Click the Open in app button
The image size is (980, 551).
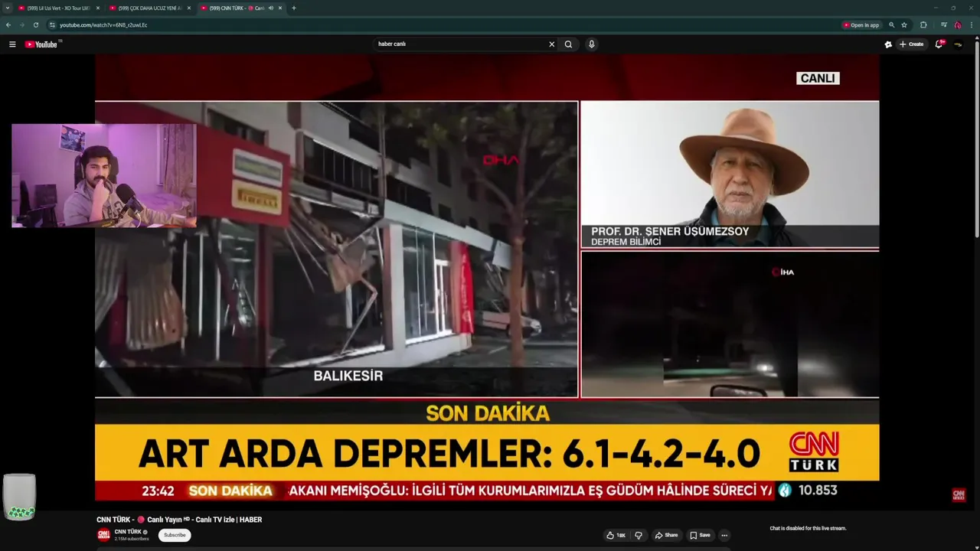pyautogui.click(x=861, y=25)
